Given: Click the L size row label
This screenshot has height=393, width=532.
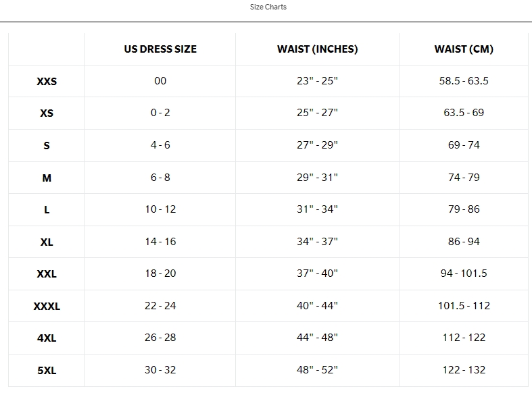Looking at the screenshot, I should tap(47, 210).
